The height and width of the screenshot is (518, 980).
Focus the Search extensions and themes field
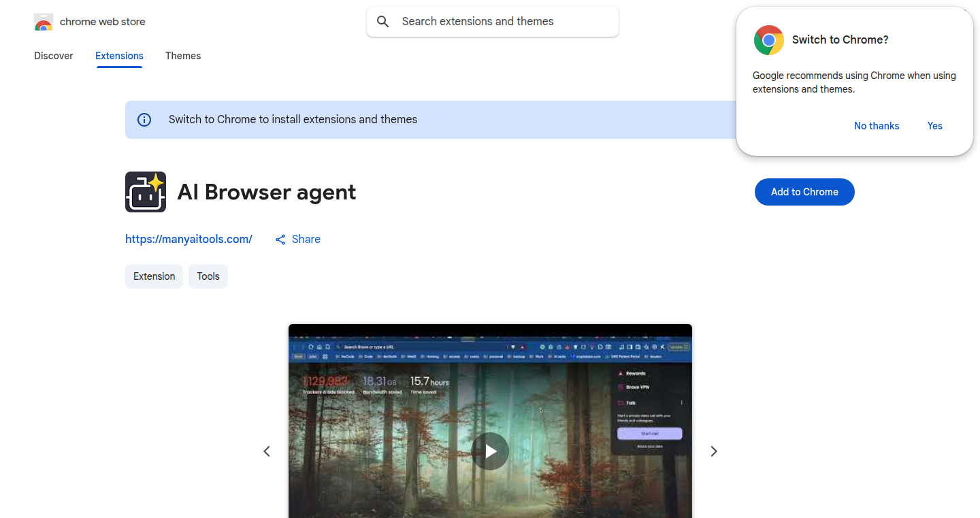[x=493, y=22]
